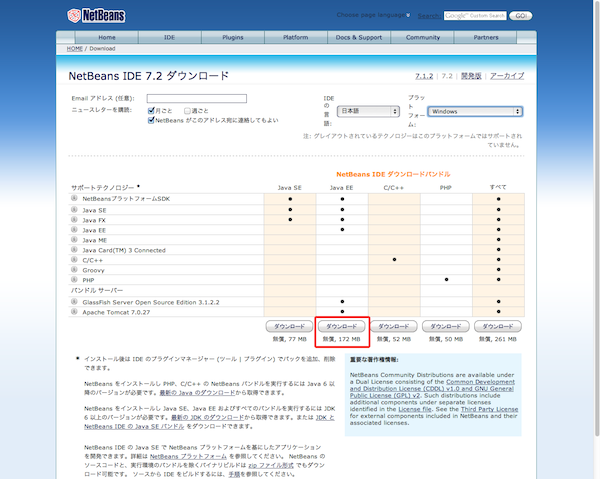
Task: Open the Home menu tab
Action: point(107,37)
